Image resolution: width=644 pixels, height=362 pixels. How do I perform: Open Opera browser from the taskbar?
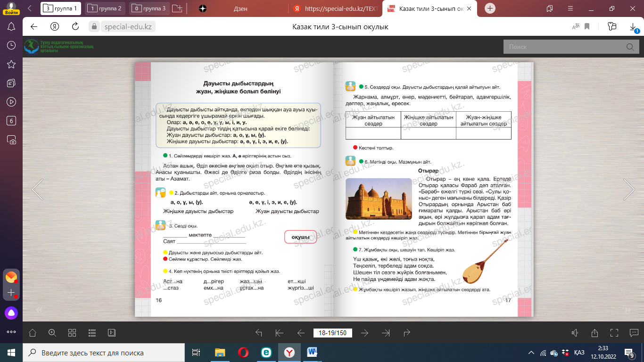click(x=243, y=353)
